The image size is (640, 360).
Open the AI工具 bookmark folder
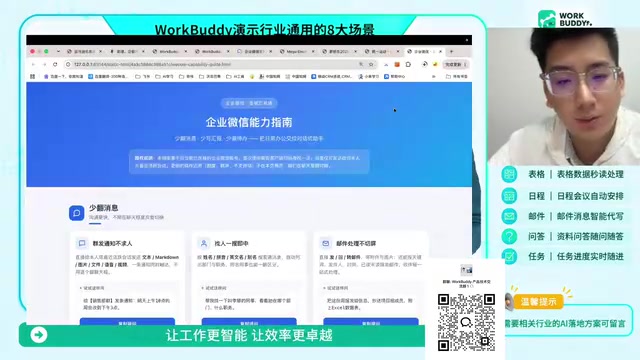[236, 76]
